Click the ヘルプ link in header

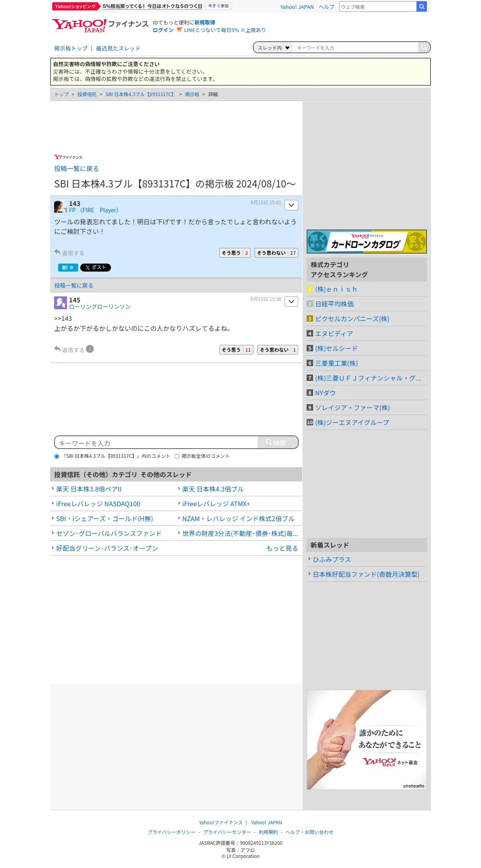coord(326,7)
